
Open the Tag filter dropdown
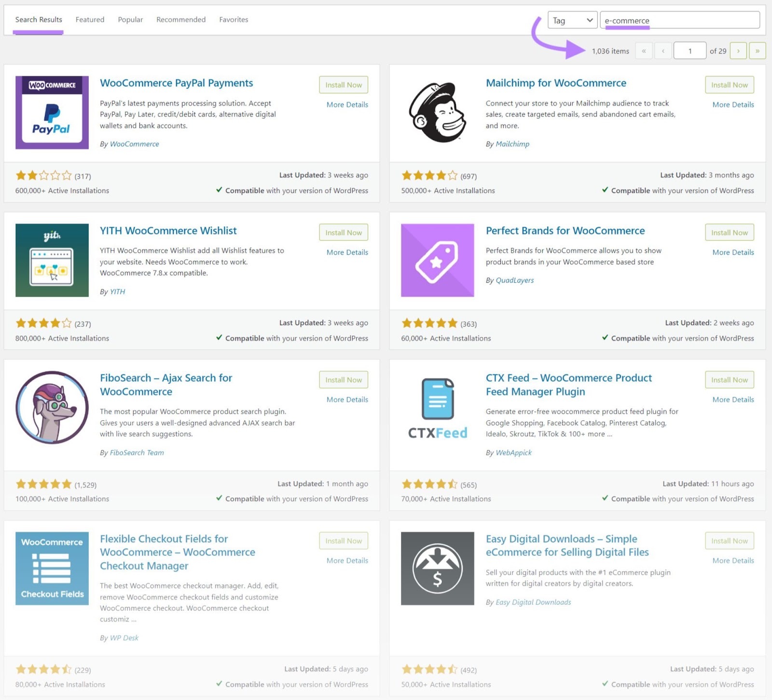tap(572, 20)
